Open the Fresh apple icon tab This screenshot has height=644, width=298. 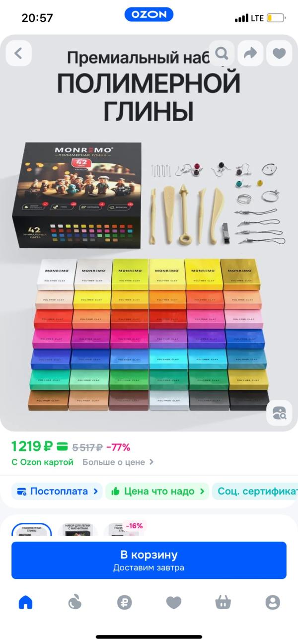pos(74,603)
